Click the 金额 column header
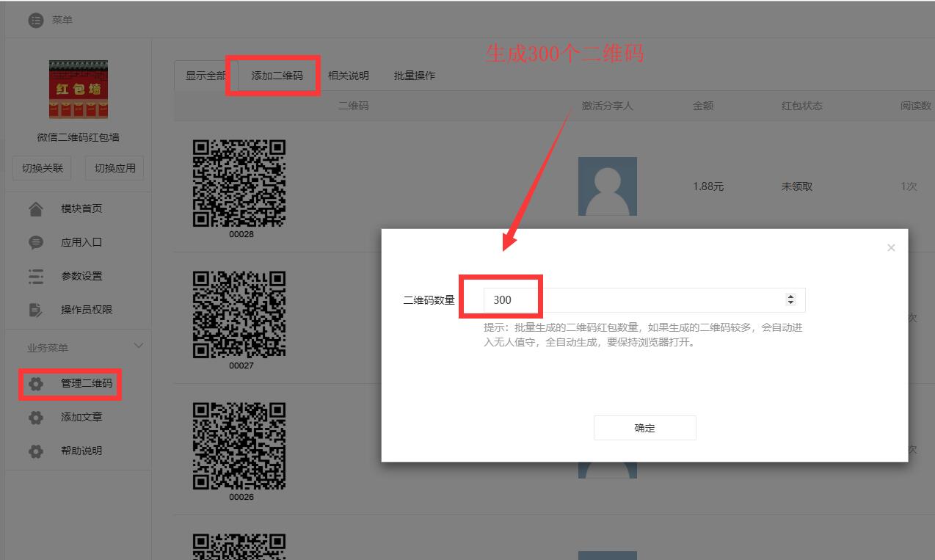Image resolution: width=935 pixels, height=560 pixels. coord(703,106)
